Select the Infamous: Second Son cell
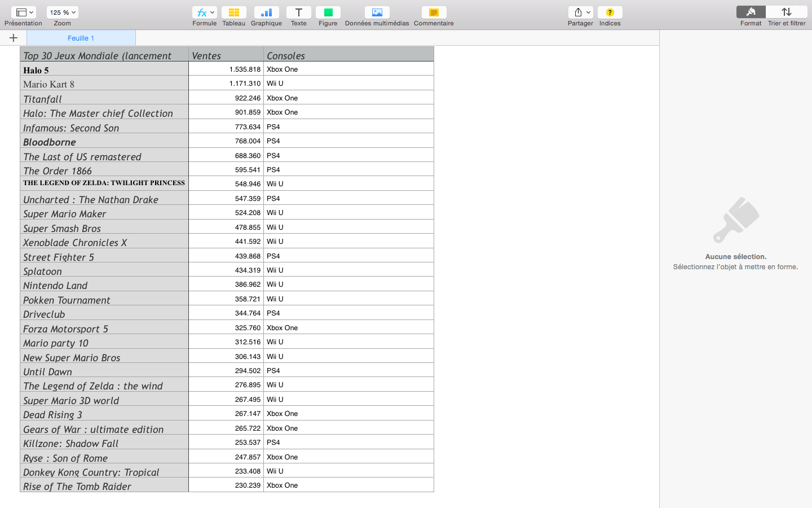Screen dimensions: 812x508 pyautogui.click(x=104, y=126)
